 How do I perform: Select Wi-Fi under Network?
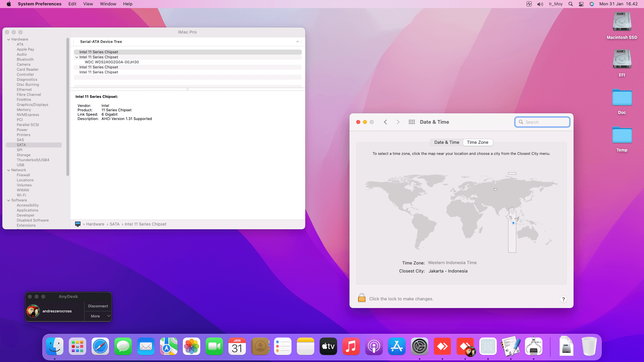pos(21,195)
